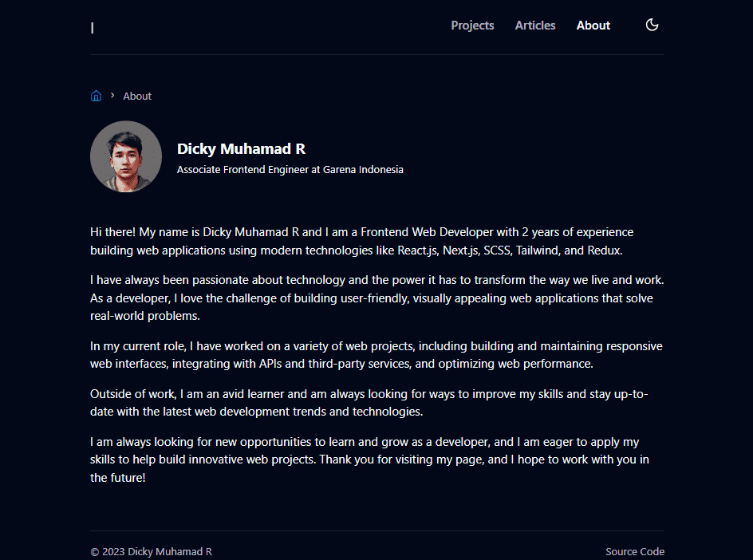Screen dimensions: 753x560
Task: Select the About item in the navbar
Action: click(x=593, y=26)
